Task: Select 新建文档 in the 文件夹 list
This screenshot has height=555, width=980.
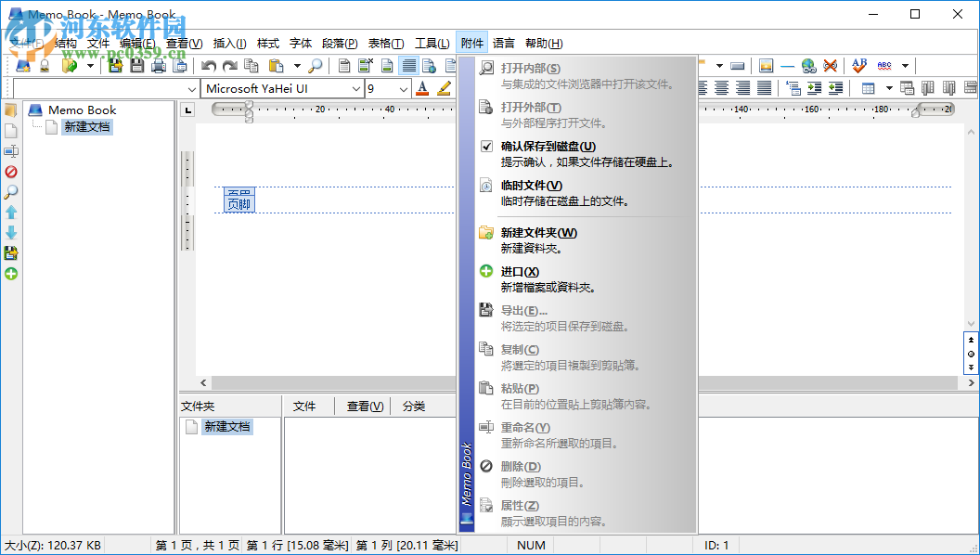Action: coord(226,427)
